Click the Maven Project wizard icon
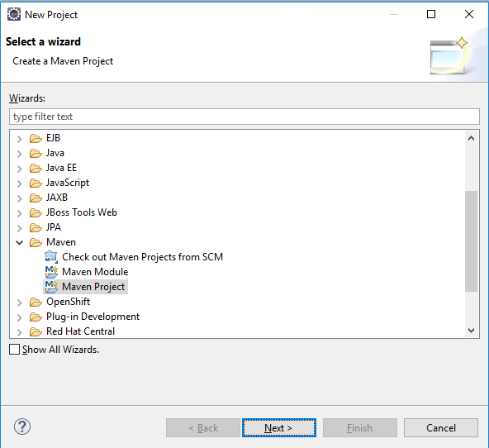The image size is (489, 448). [x=51, y=287]
